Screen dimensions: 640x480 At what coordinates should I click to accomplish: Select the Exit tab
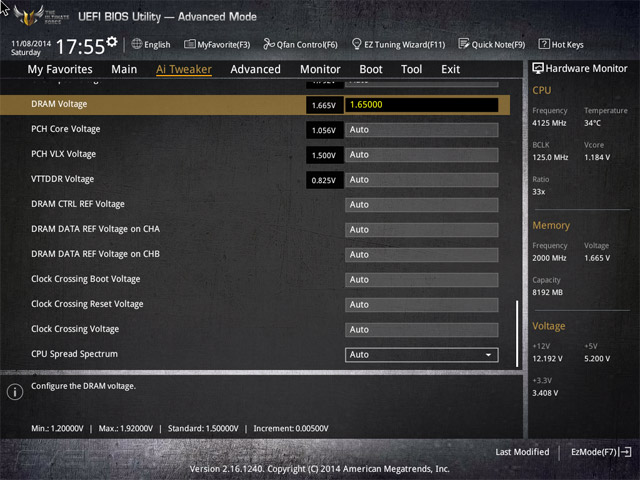click(450, 69)
